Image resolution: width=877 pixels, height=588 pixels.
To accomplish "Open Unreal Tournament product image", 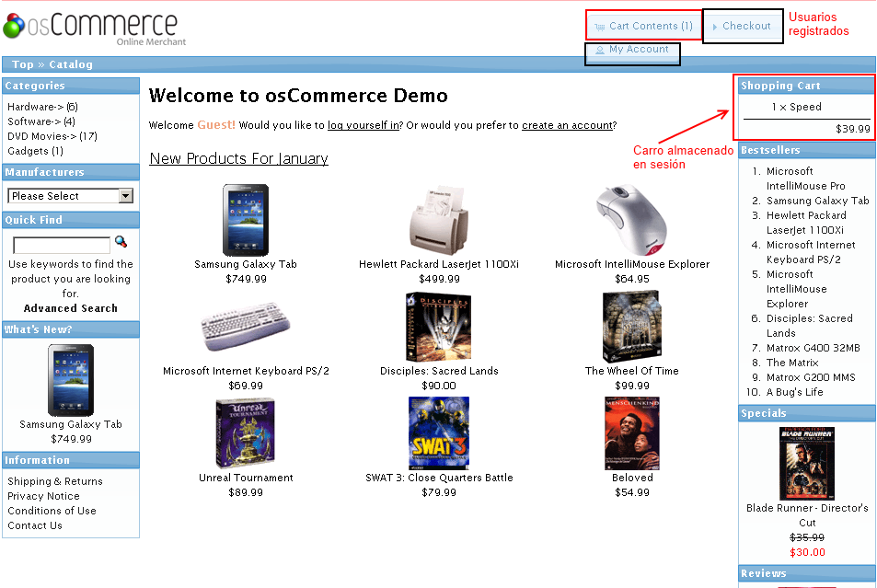I will tap(246, 433).
